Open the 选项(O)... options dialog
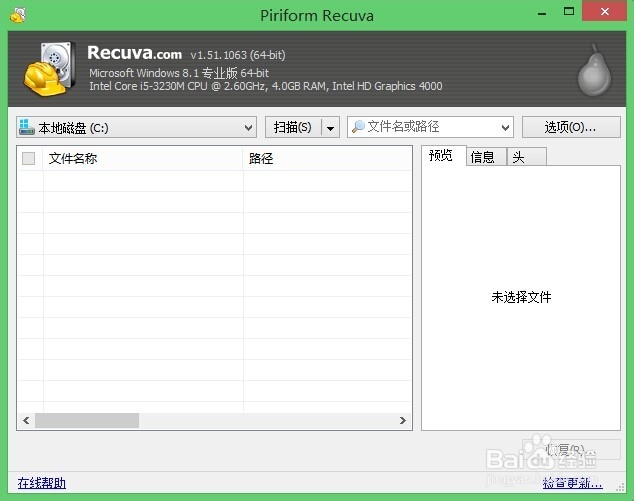This screenshot has width=634, height=501. tap(571, 127)
